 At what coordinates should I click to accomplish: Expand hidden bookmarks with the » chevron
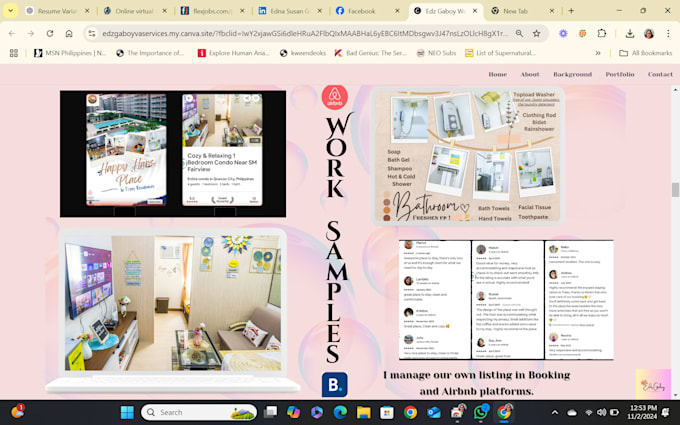coord(598,53)
